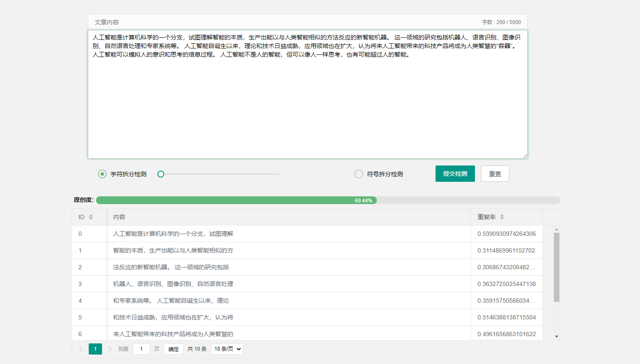Go to previous page arrow
The height and width of the screenshot is (364, 640).
click(81, 349)
